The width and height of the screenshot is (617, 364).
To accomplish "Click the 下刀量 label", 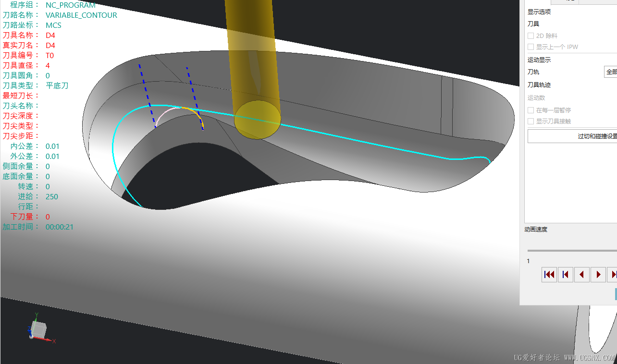I will pyautogui.click(x=25, y=217).
